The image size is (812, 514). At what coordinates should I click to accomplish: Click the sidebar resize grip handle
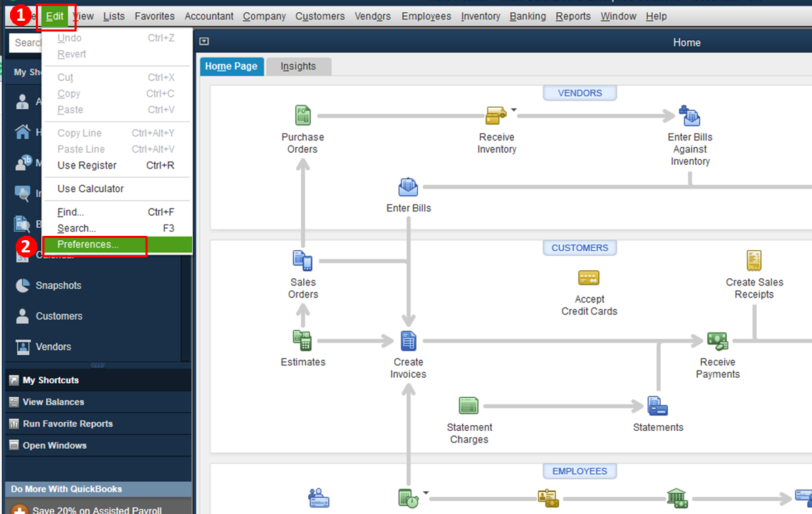point(98,366)
